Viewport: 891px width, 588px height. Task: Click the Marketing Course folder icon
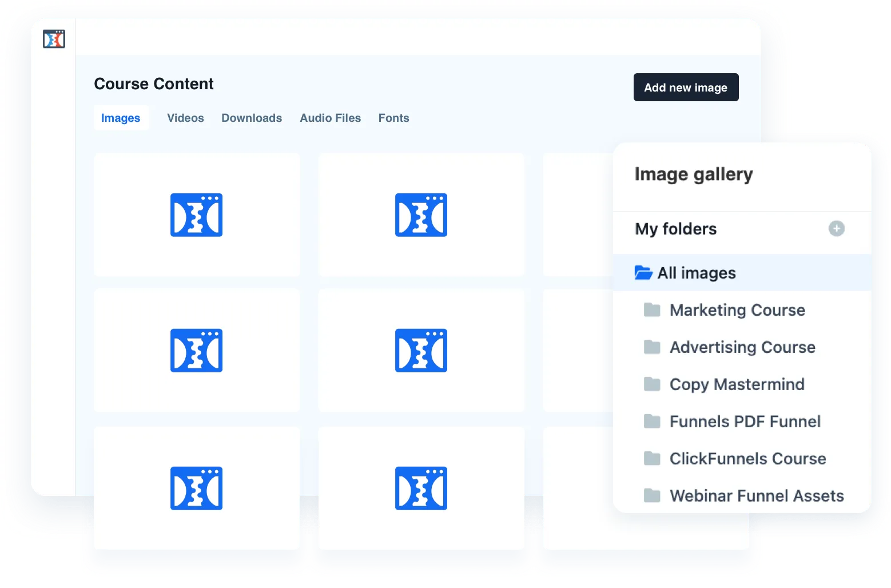point(652,310)
